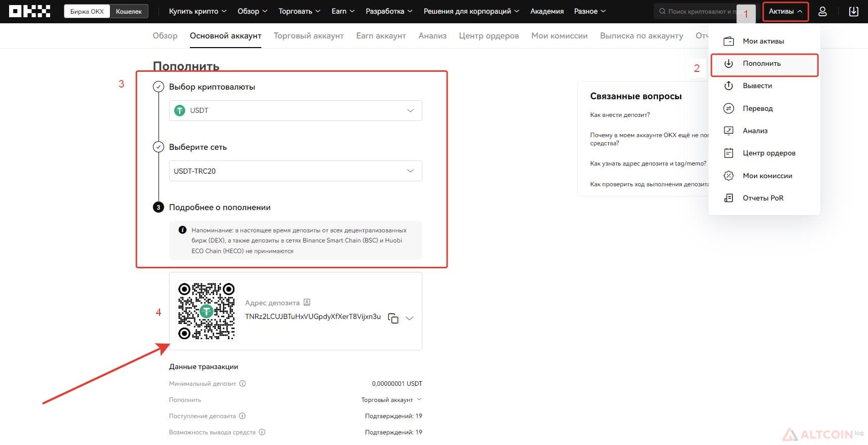Click the Центр ордеров list icon in menu
868x445 pixels.
[729, 153]
